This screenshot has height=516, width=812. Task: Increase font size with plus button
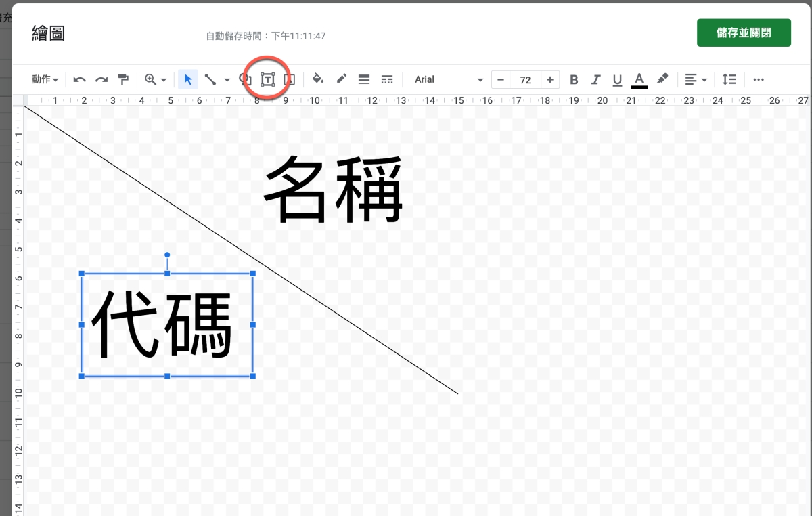(549, 80)
